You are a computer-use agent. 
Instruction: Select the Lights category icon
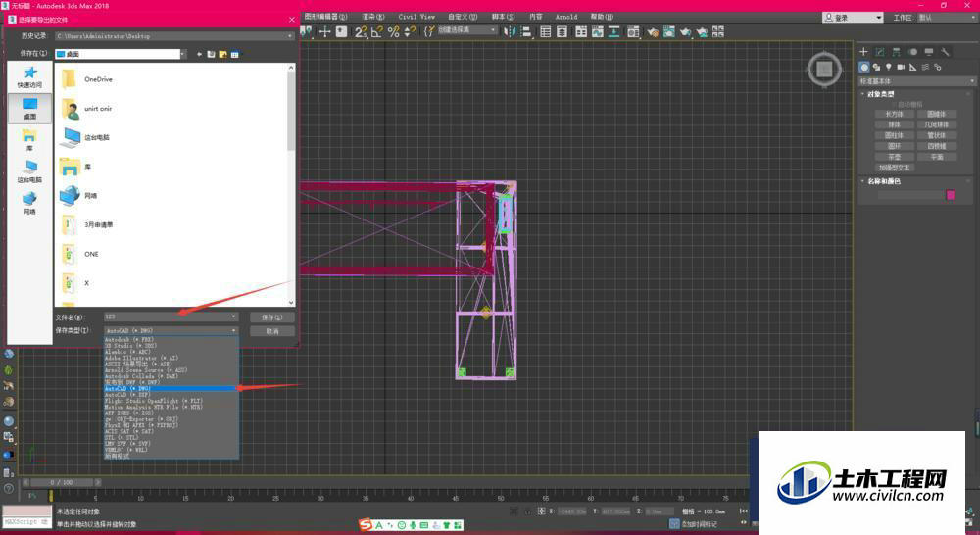[x=888, y=67]
